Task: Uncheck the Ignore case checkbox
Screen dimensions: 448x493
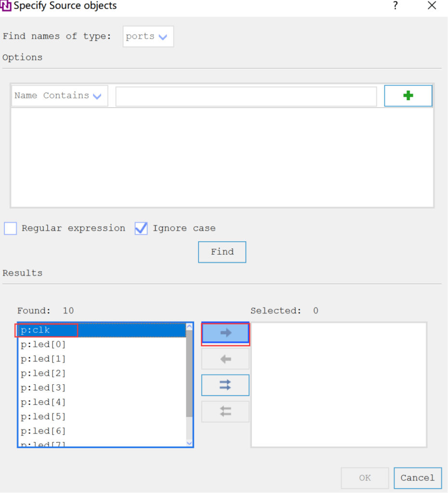Action: click(x=141, y=229)
